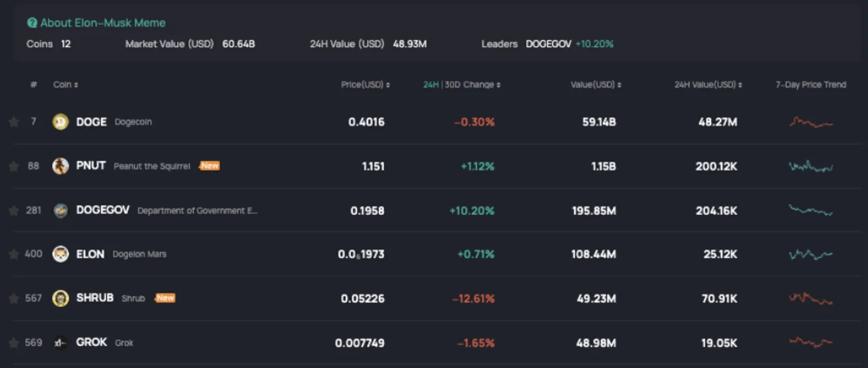Click the 7-Day Price Trend header
The height and width of the screenshot is (368, 868).
[x=811, y=85]
